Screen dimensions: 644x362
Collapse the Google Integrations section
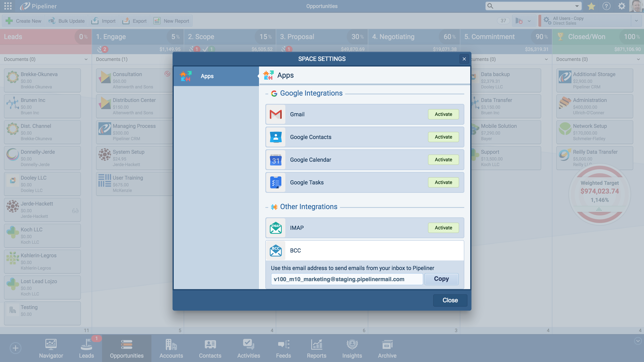coord(266,94)
